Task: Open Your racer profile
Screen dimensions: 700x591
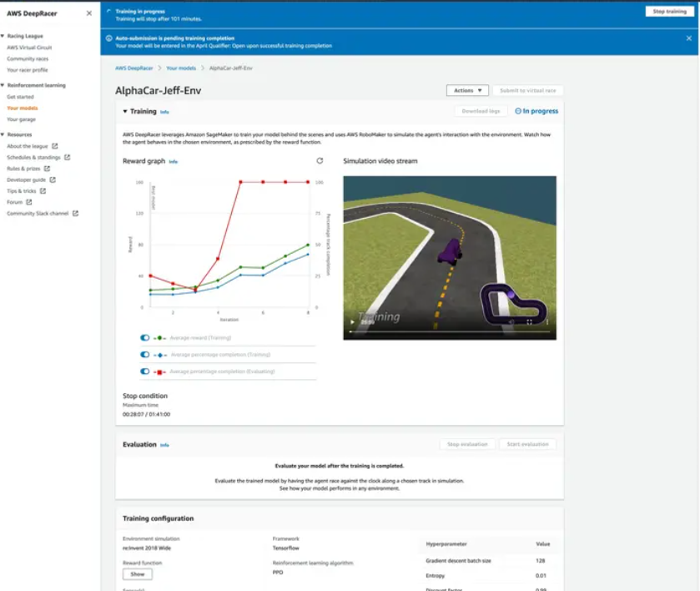Action: point(27,69)
